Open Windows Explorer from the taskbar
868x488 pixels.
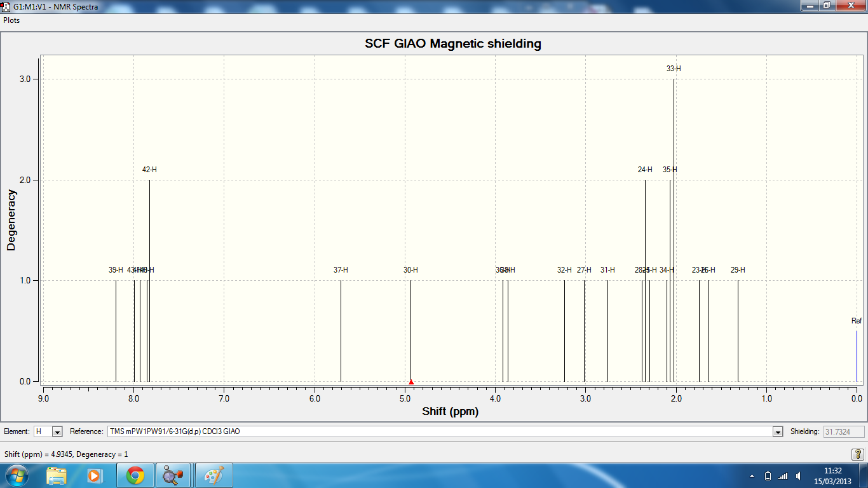click(57, 475)
